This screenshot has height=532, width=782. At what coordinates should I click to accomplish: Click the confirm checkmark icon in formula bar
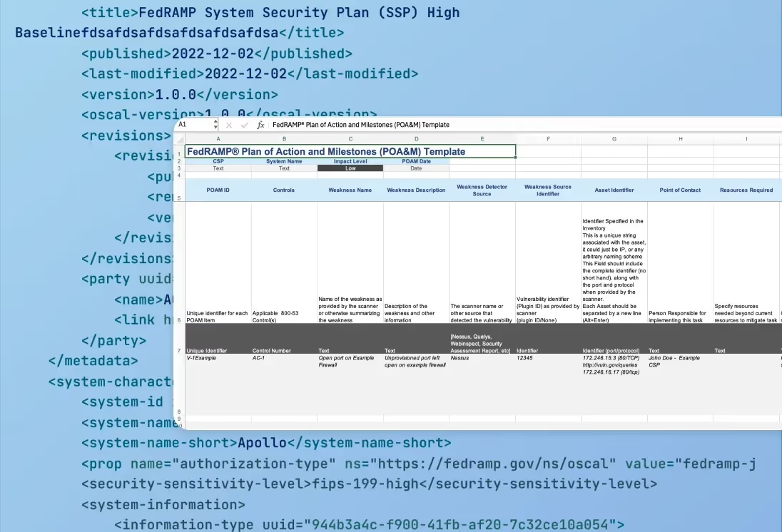tap(244, 125)
